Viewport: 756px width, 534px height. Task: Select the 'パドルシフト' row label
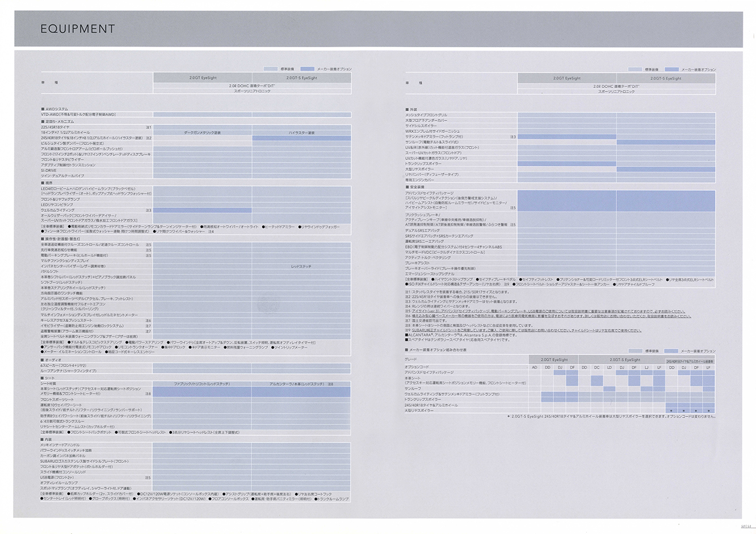pos(49,272)
